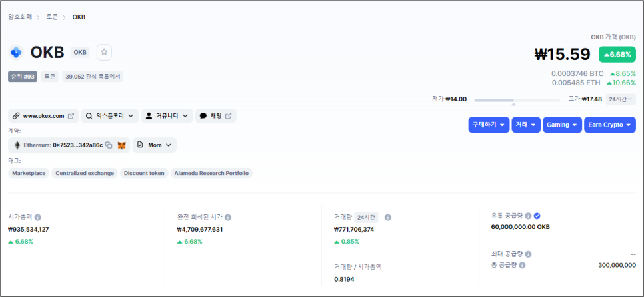Screen dimensions: 644x297
Task: Click the Ethereum logo in contract box
Action: point(17,145)
